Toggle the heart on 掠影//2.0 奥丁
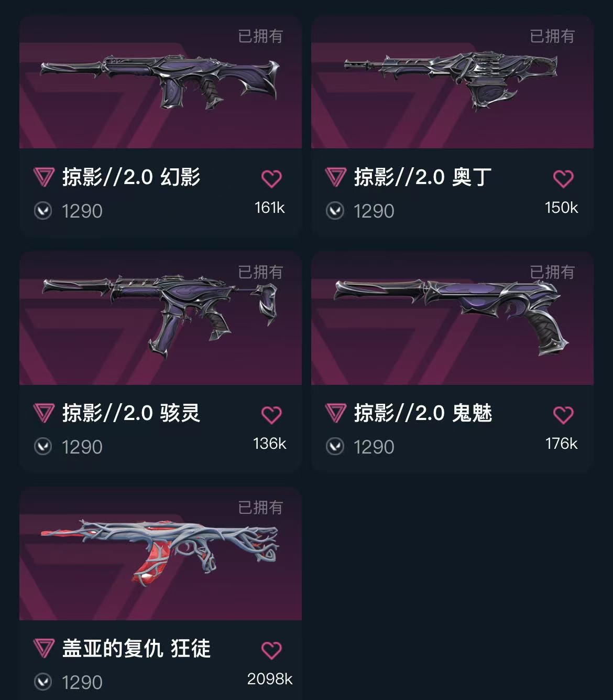Viewport: 613px width, 700px height. [x=563, y=179]
